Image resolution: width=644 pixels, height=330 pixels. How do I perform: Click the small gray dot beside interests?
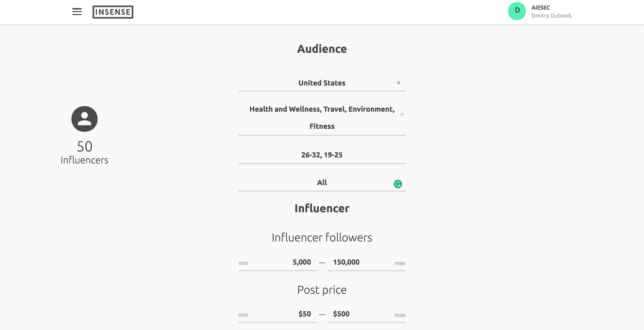(402, 114)
